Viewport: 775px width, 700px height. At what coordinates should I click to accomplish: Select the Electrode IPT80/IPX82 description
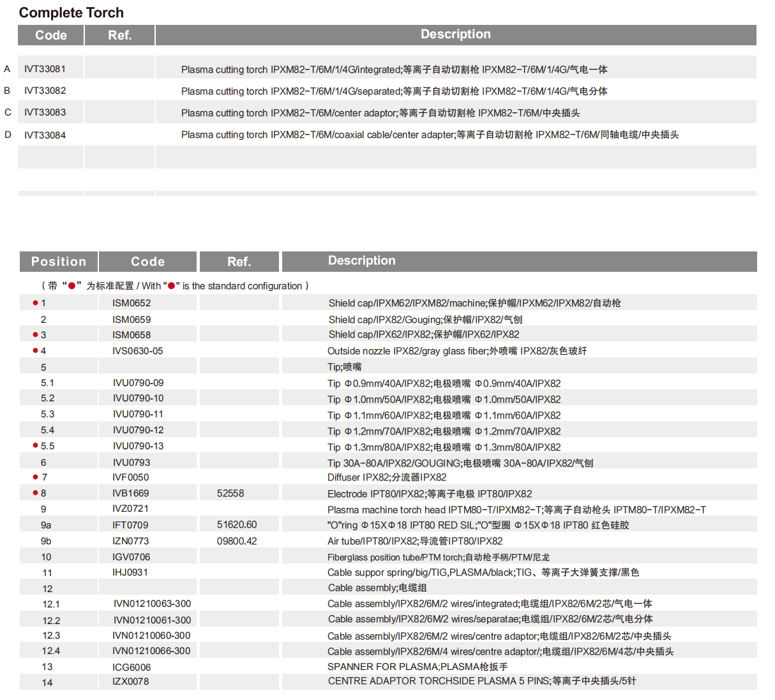430,494
